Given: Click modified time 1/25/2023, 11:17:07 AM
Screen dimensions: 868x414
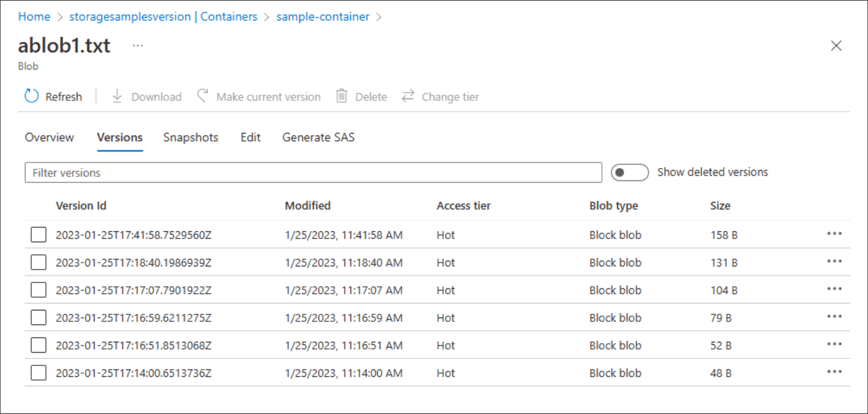Looking at the screenshot, I should point(344,290).
